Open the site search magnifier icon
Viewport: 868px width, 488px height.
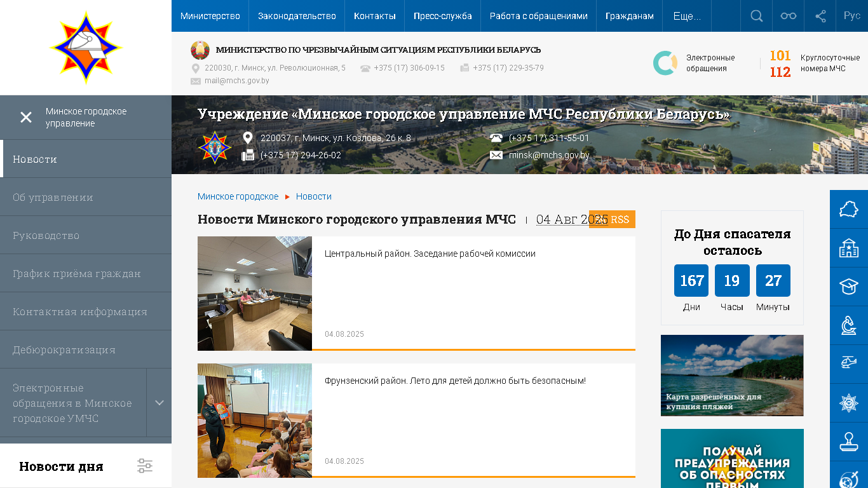pos(756,16)
